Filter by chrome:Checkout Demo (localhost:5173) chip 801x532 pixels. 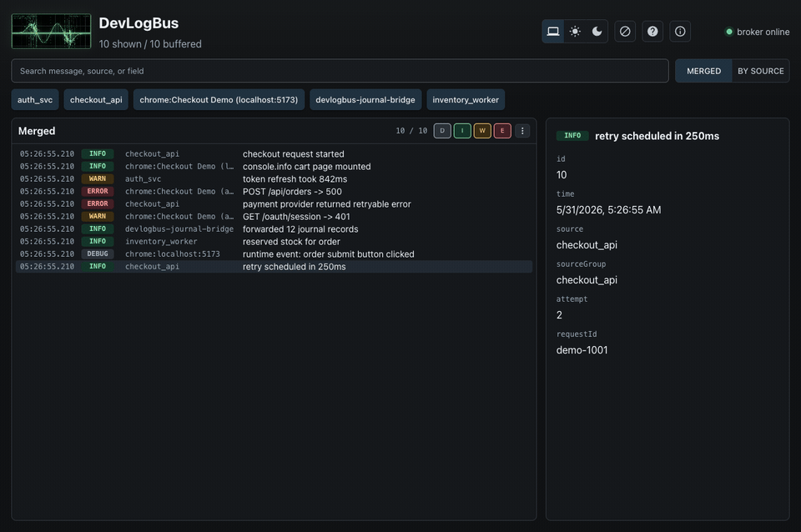click(219, 100)
